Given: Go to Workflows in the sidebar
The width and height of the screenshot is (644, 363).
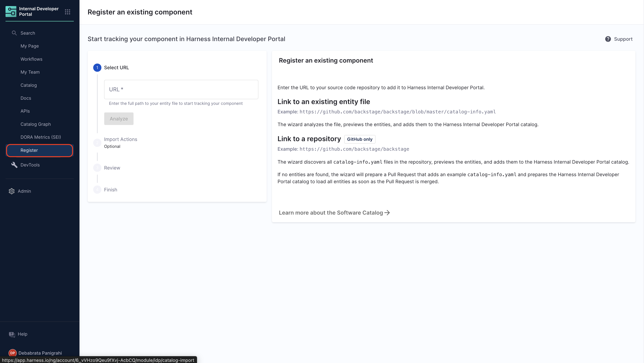Looking at the screenshot, I should pyautogui.click(x=31, y=59).
